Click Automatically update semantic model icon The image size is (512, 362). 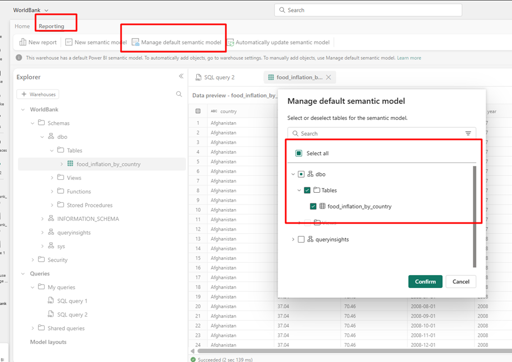pyautogui.click(x=231, y=42)
